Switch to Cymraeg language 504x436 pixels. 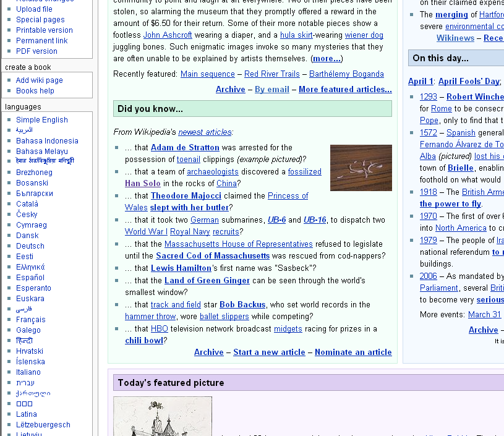[32, 225]
